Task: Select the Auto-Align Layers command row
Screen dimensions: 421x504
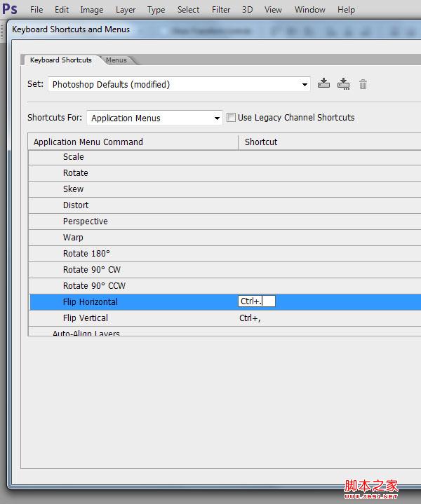Action: coord(225,332)
